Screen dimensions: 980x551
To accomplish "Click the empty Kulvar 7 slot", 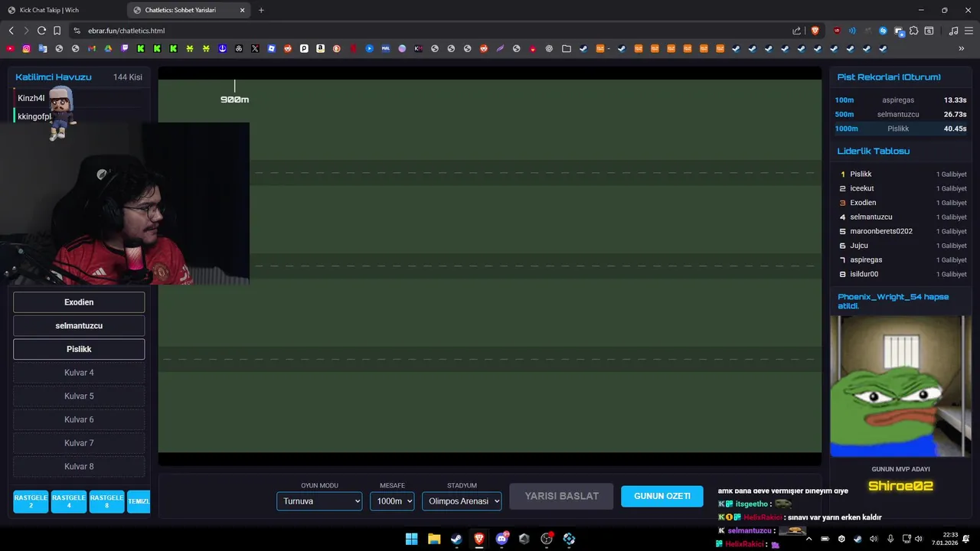I will click(x=79, y=443).
